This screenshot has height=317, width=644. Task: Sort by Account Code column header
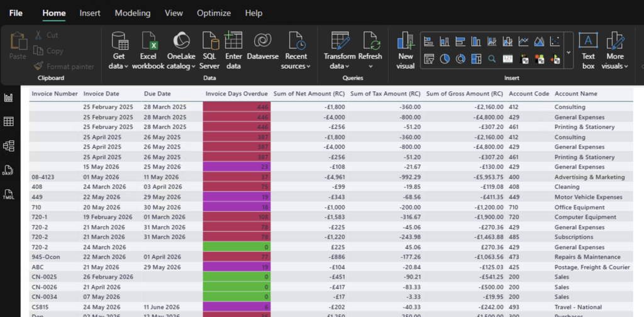(528, 94)
